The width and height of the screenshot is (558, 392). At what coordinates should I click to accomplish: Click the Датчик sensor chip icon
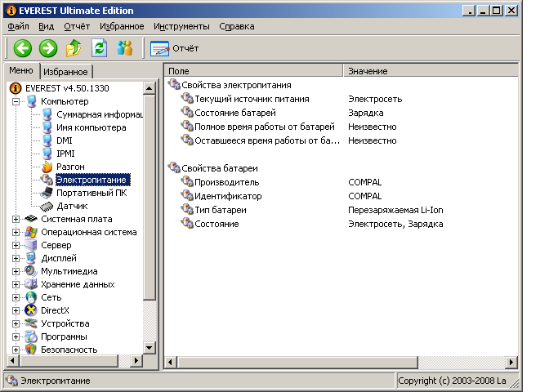[47, 206]
